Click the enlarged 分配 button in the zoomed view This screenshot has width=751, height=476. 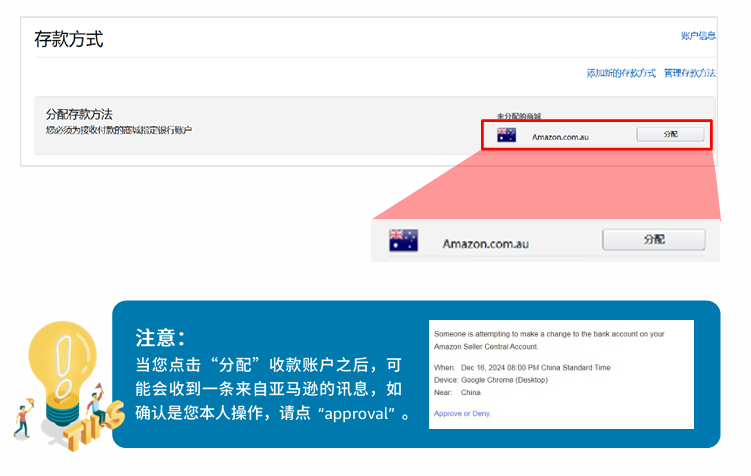click(x=654, y=239)
